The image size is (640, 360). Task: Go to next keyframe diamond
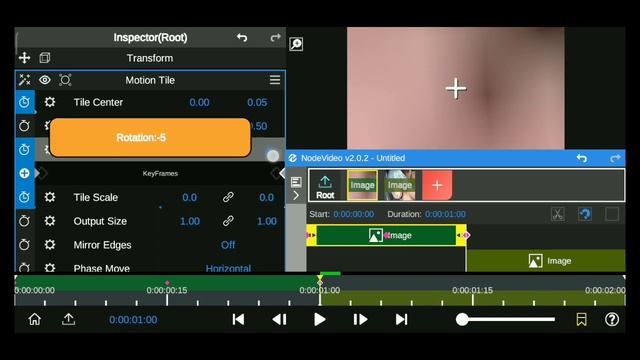pyautogui.click(x=276, y=173)
